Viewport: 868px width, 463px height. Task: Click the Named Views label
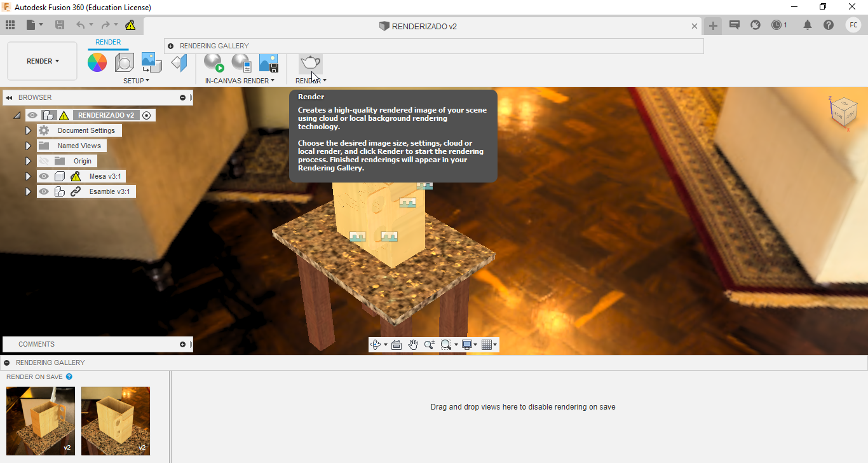[79, 146]
